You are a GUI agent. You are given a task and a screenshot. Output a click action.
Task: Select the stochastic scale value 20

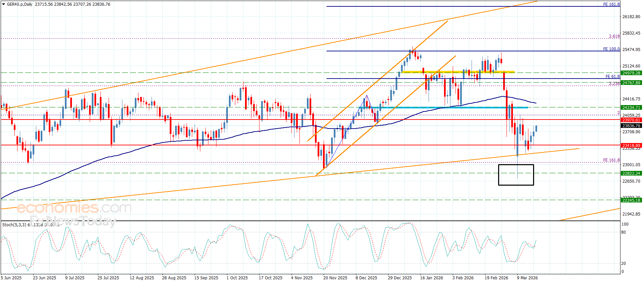(x=623, y=264)
